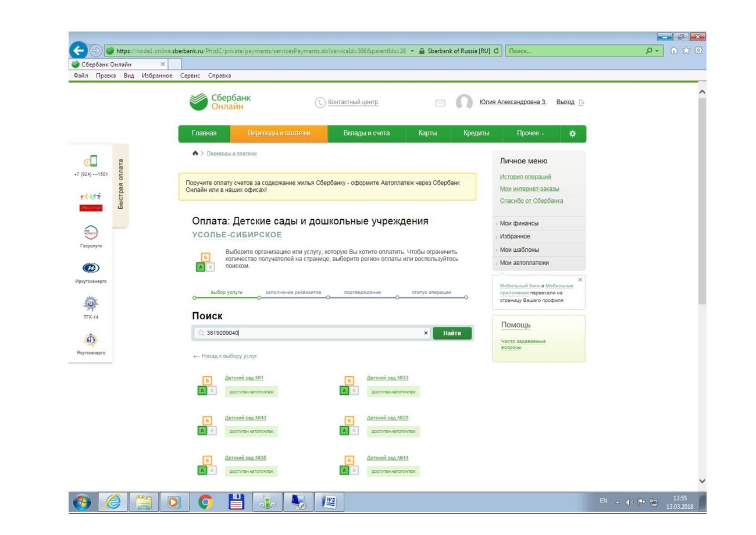The width and height of the screenshot is (756, 535).
Task: Open Спасибо от Сбербанка link
Action: coord(532,201)
